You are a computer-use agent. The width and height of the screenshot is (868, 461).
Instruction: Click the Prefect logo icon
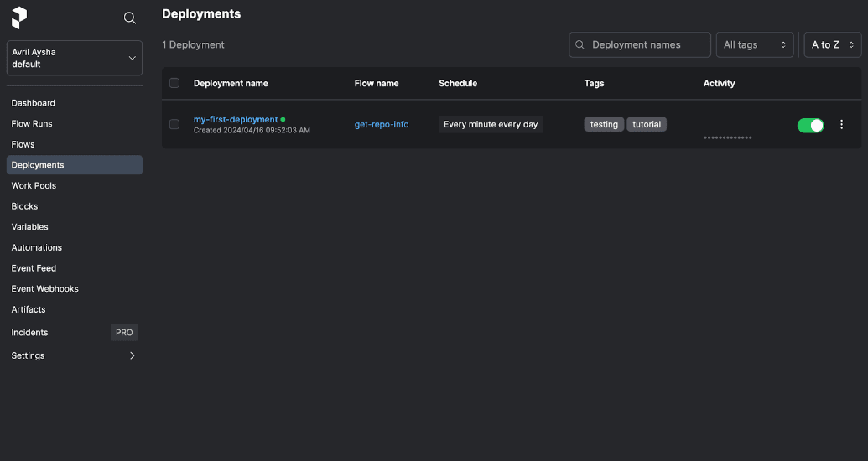tap(19, 18)
